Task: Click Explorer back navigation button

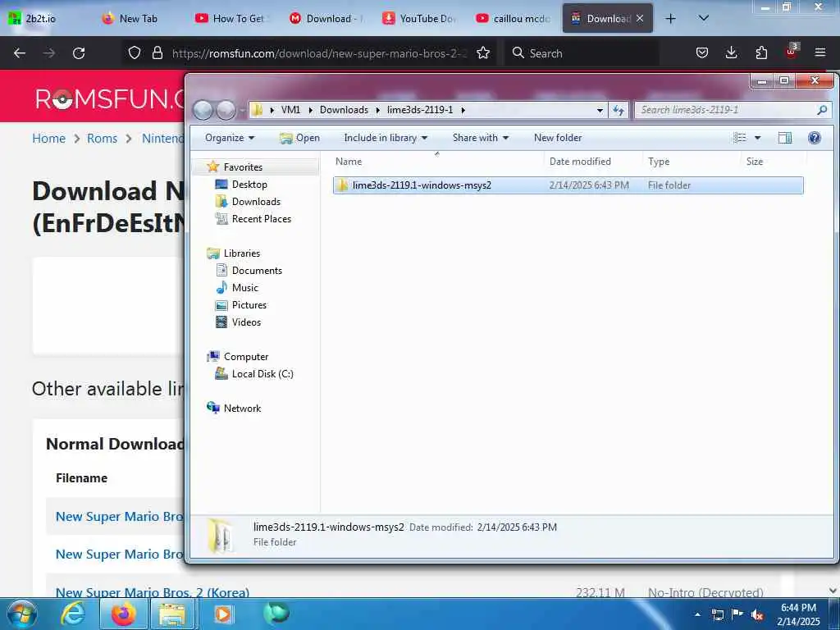Action: (x=203, y=110)
